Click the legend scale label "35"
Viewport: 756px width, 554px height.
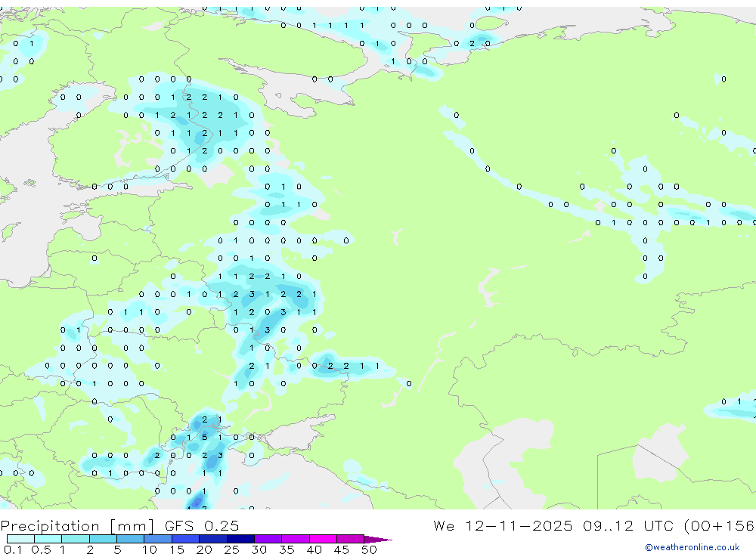click(x=287, y=549)
